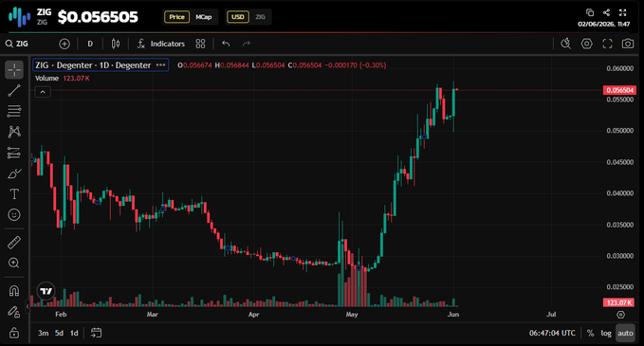Click the ZIG logo in the header
This screenshot has height=346, width=644.
coord(19,16)
